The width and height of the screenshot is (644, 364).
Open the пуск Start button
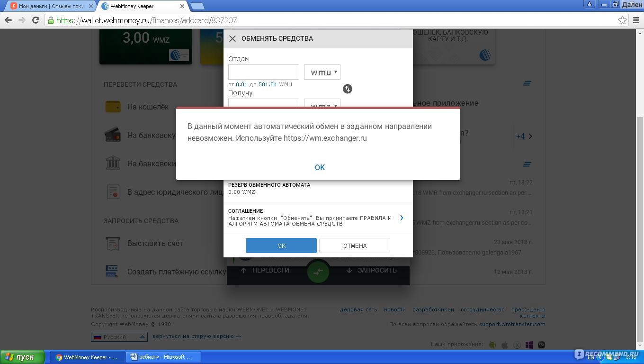point(22,357)
